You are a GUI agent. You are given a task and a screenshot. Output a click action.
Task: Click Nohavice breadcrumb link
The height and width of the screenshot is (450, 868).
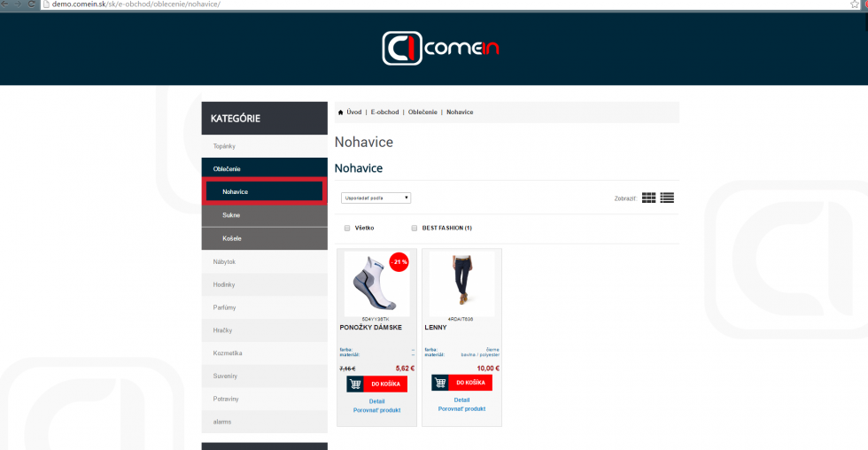tap(460, 112)
